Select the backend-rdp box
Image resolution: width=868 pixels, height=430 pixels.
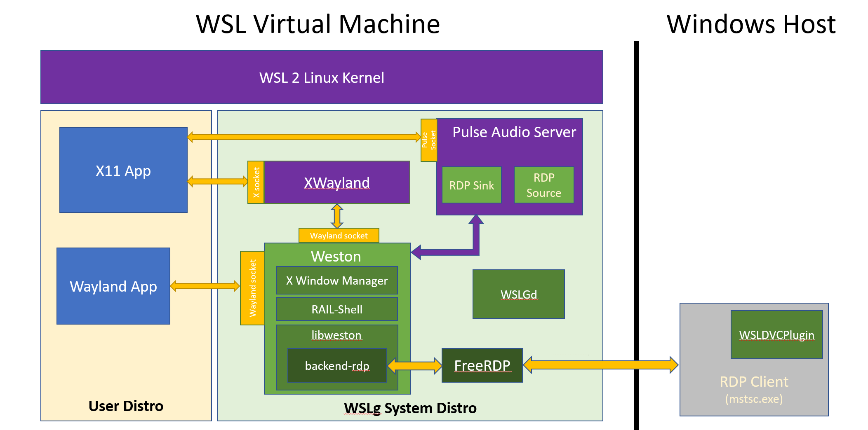(x=337, y=366)
